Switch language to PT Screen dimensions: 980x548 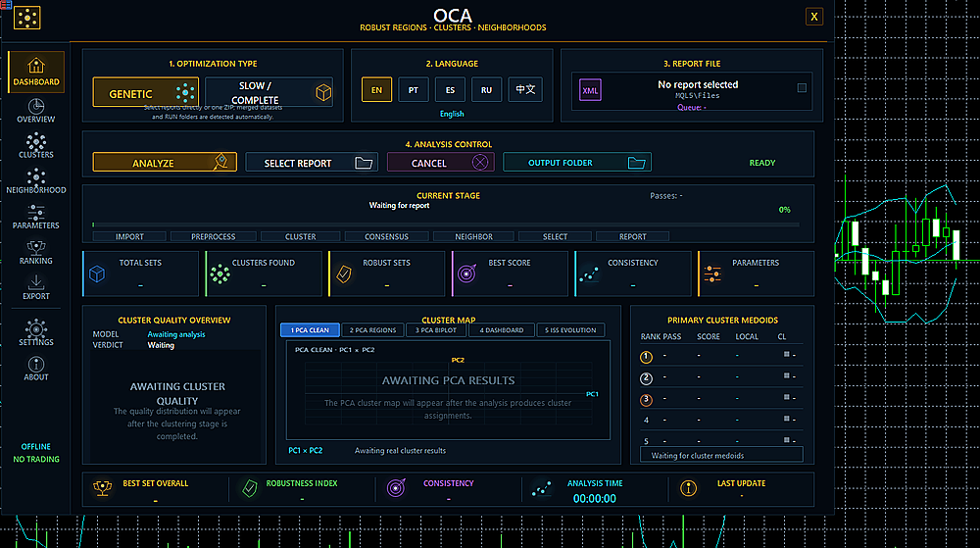tap(414, 89)
